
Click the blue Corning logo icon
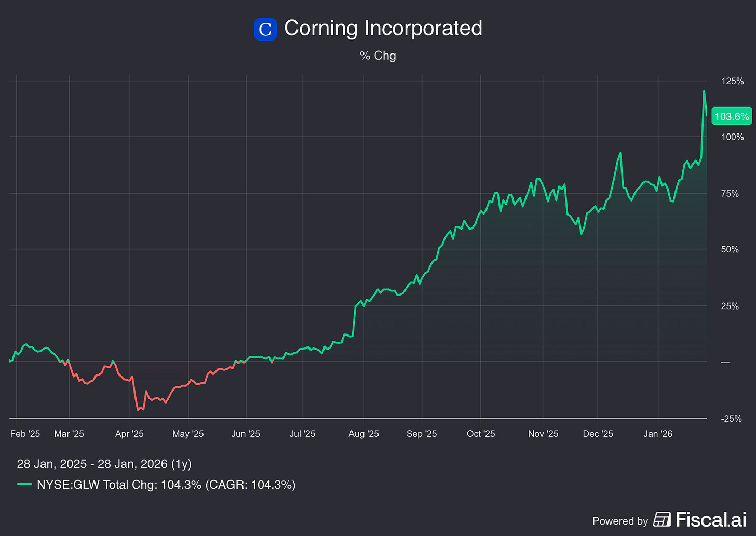click(x=265, y=29)
